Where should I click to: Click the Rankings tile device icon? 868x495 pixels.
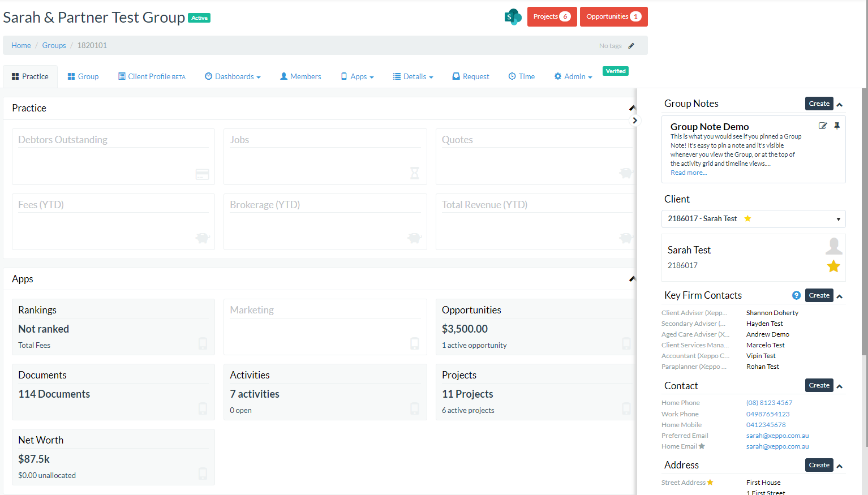203,343
